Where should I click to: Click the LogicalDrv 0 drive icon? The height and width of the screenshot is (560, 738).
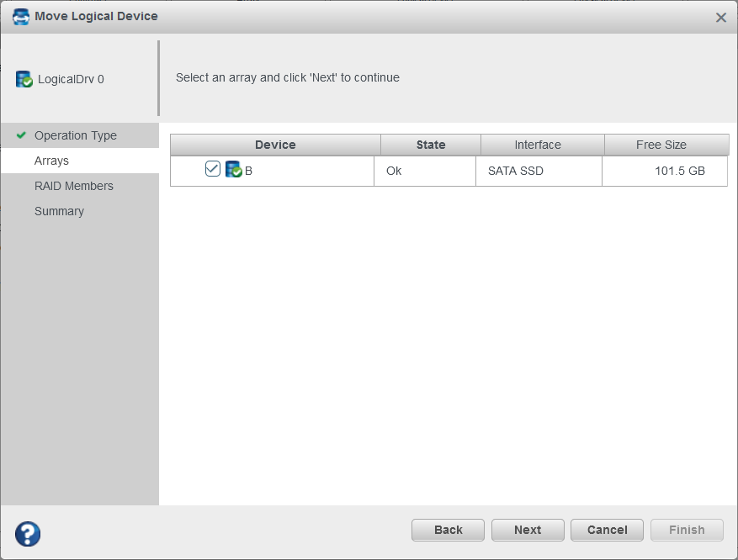click(x=24, y=78)
